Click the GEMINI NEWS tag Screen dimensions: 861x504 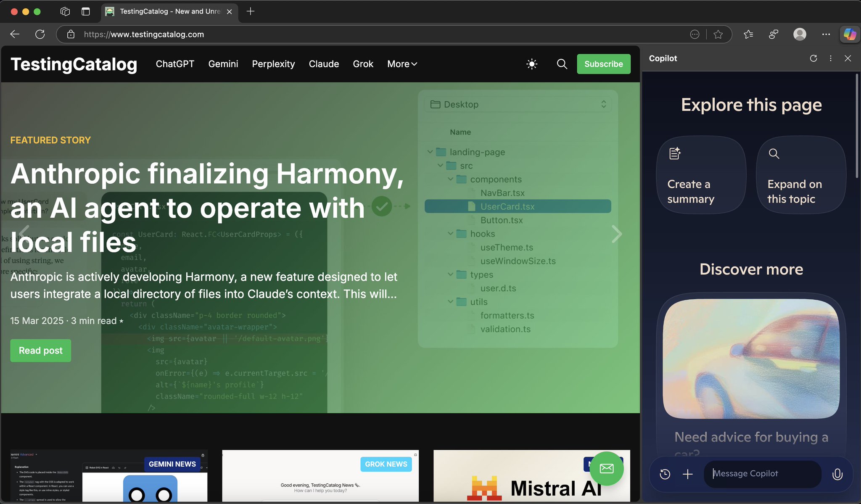pyautogui.click(x=172, y=464)
